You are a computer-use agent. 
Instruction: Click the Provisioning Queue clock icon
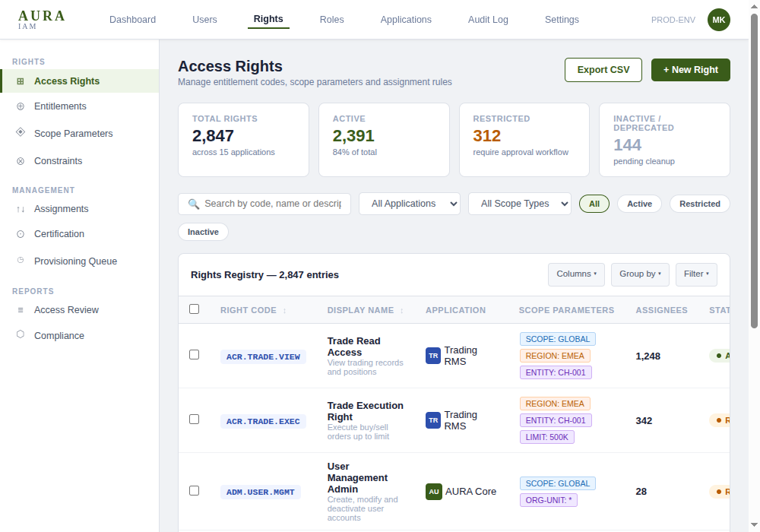click(x=21, y=260)
